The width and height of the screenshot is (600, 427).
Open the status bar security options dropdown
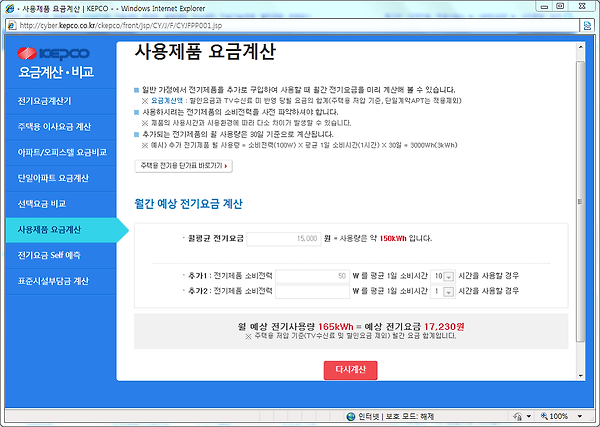tap(529, 416)
